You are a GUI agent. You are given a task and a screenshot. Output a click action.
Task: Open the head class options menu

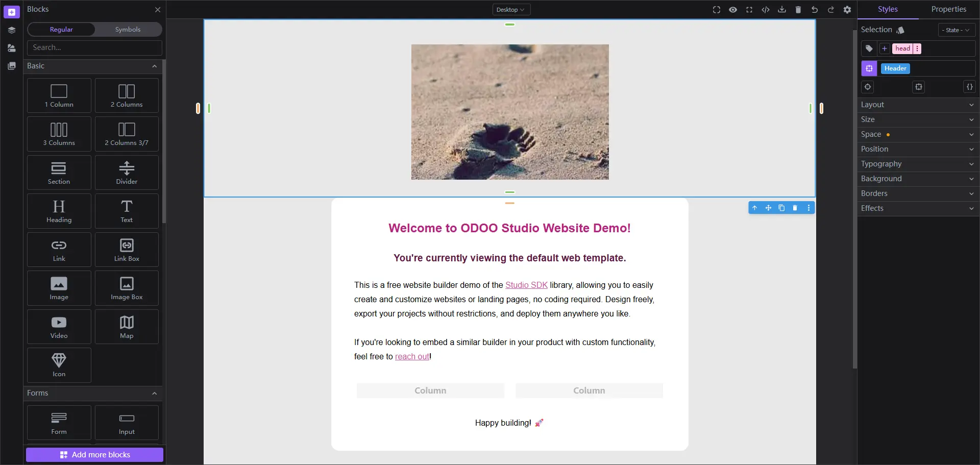pyautogui.click(x=917, y=48)
